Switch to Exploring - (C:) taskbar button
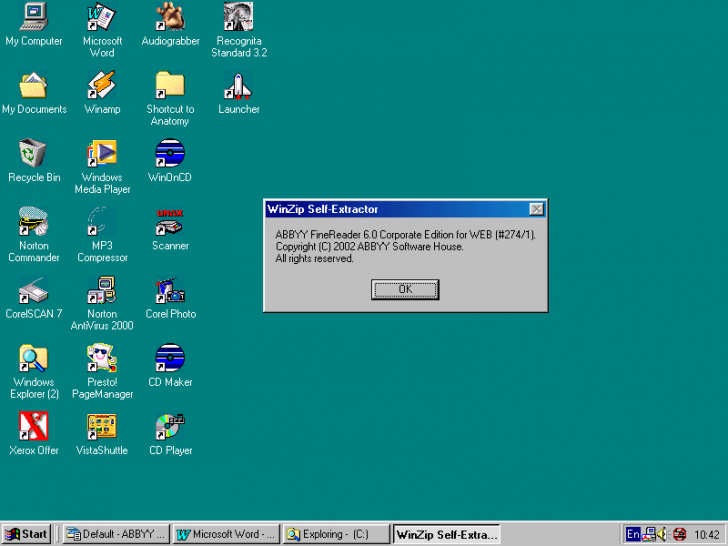 pos(336,534)
